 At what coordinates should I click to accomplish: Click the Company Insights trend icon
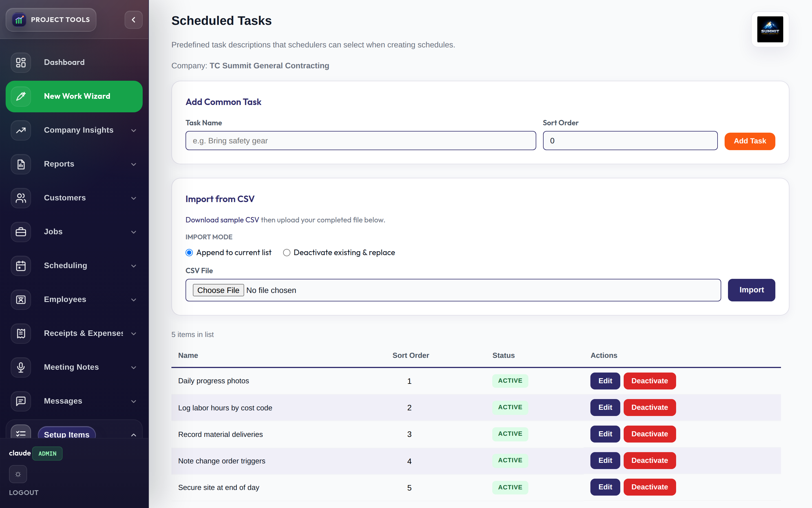[x=21, y=130]
